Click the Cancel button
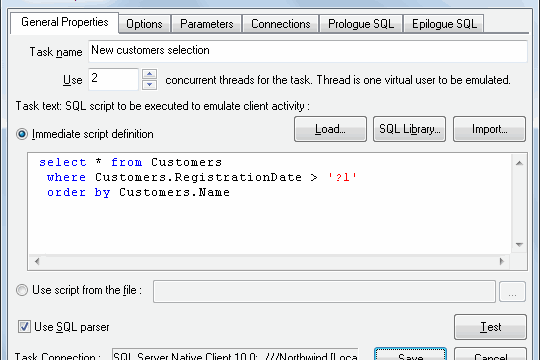540x360 pixels. (490, 354)
